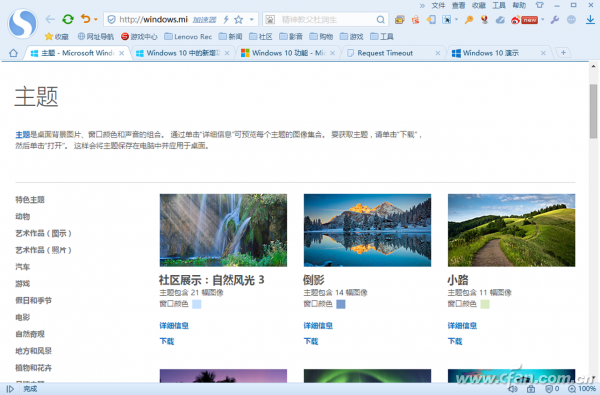Open the 新闻 bookmarks folder

click(x=230, y=36)
